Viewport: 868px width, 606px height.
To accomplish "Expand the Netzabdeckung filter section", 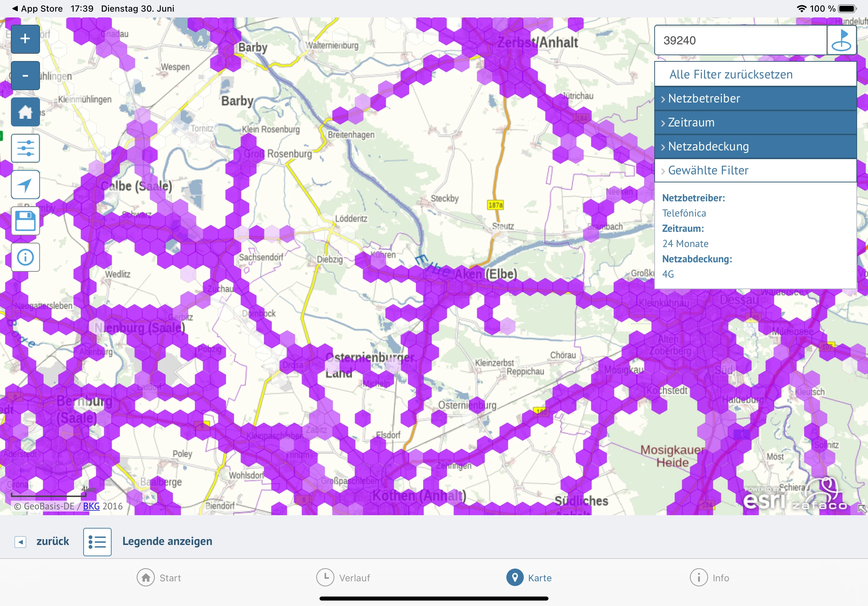I will pyautogui.click(x=755, y=146).
